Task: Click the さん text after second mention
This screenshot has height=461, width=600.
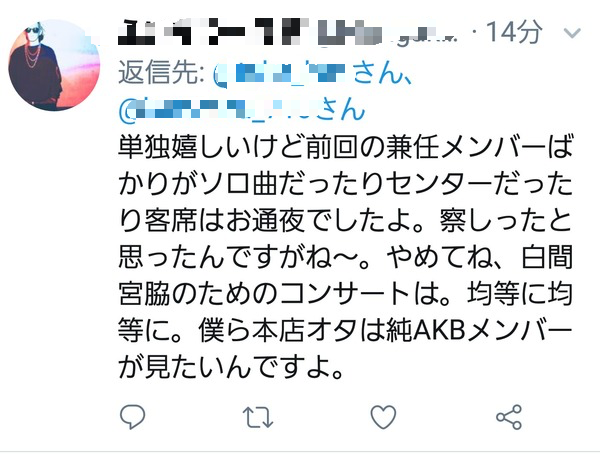Action: point(341,109)
